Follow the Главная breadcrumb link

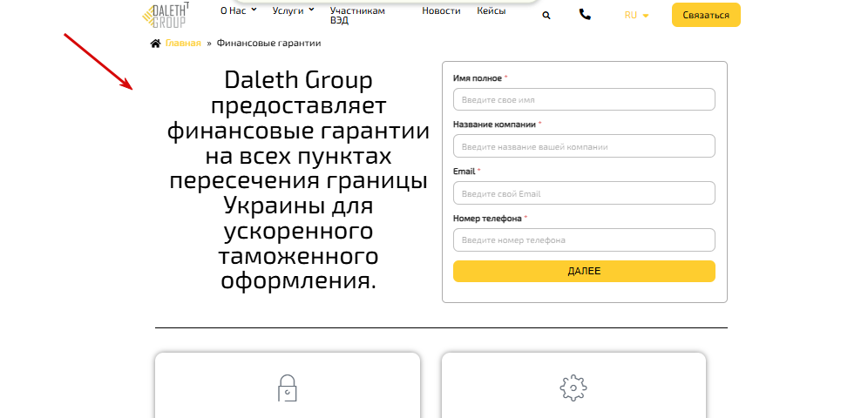pos(183,44)
